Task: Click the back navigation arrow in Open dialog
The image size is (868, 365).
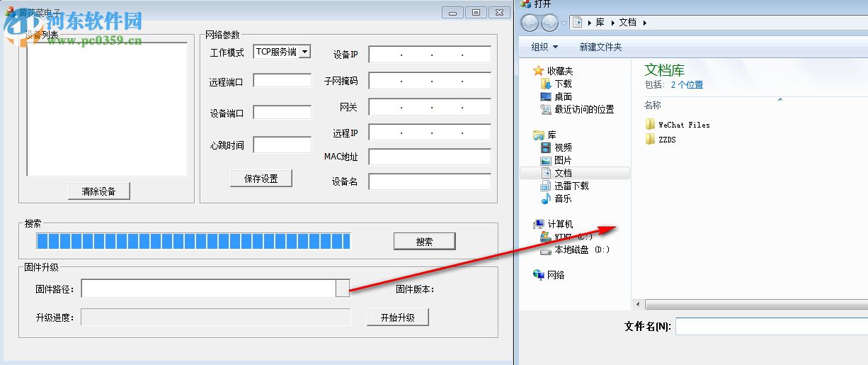Action: (x=530, y=23)
